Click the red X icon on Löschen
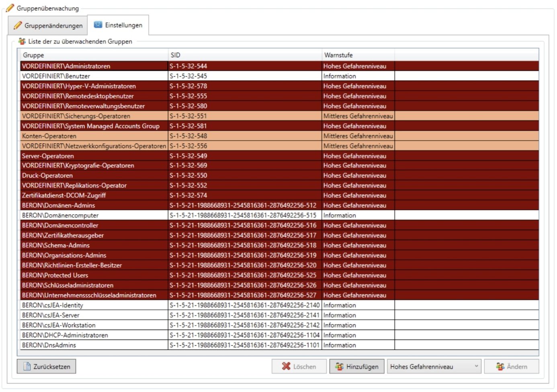Image resolution: width=557 pixels, height=392 pixels. (x=286, y=366)
